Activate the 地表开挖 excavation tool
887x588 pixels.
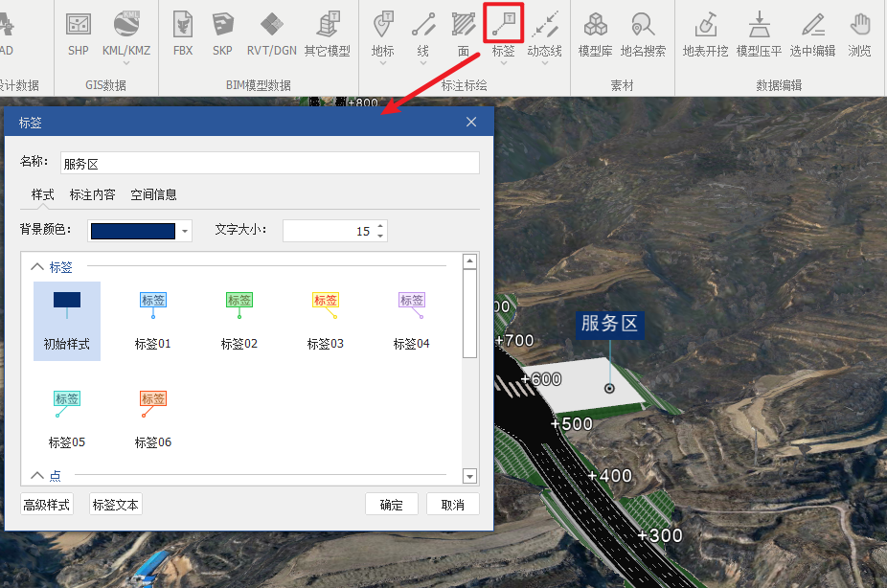click(x=705, y=25)
